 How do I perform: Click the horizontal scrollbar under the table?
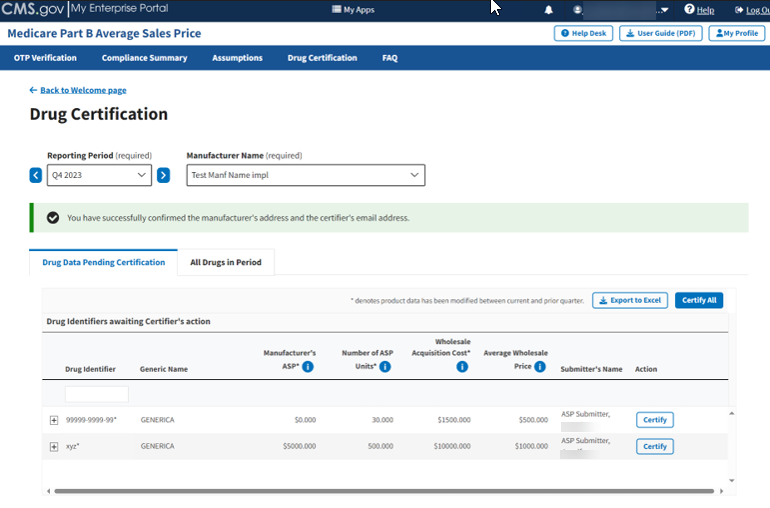click(384, 491)
